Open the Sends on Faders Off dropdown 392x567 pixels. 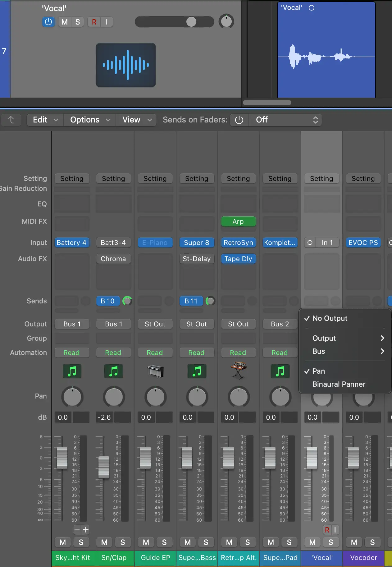point(285,120)
